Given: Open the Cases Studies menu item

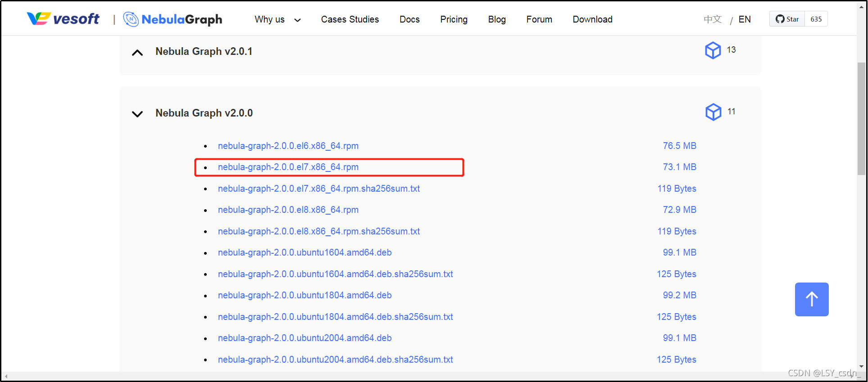Looking at the screenshot, I should click(350, 19).
